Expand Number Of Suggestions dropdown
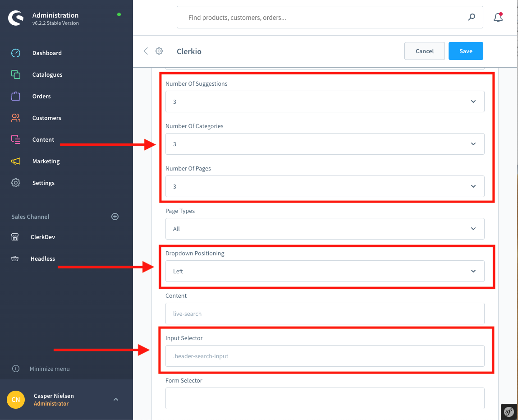Screen dimensions: 518x420 tap(325, 102)
